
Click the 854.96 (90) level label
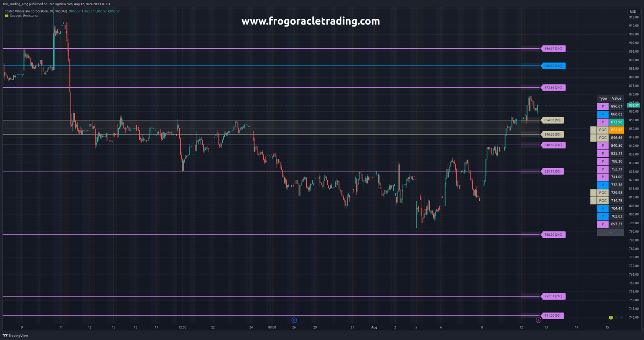[552, 120]
